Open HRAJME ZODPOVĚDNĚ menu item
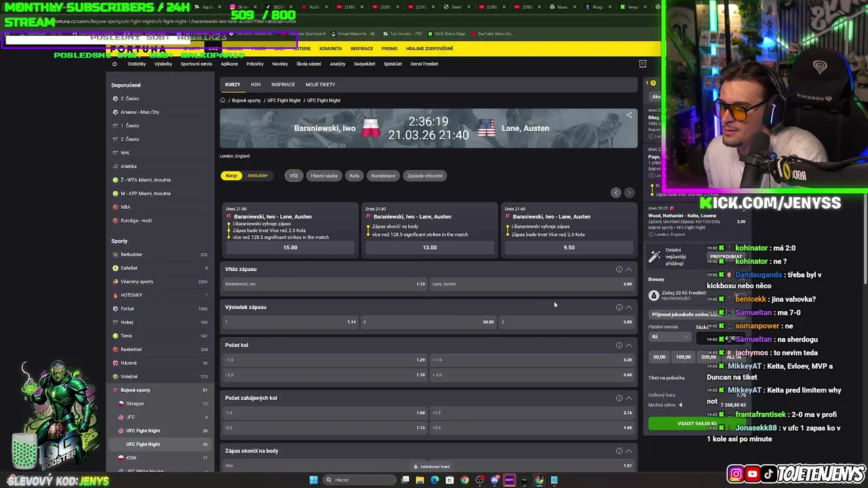 (429, 49)
